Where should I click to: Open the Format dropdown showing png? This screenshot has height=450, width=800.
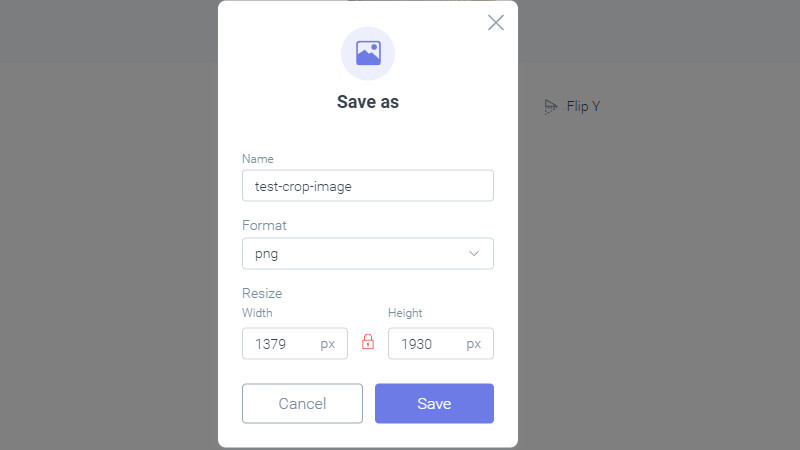pyautogui.click(x=368, y=254)
